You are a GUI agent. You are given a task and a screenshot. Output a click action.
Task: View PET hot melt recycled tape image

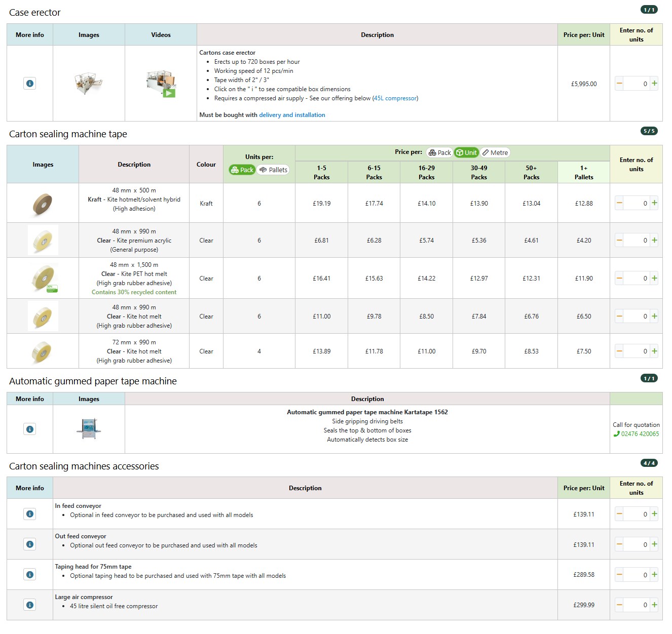[x=45, y=278]
